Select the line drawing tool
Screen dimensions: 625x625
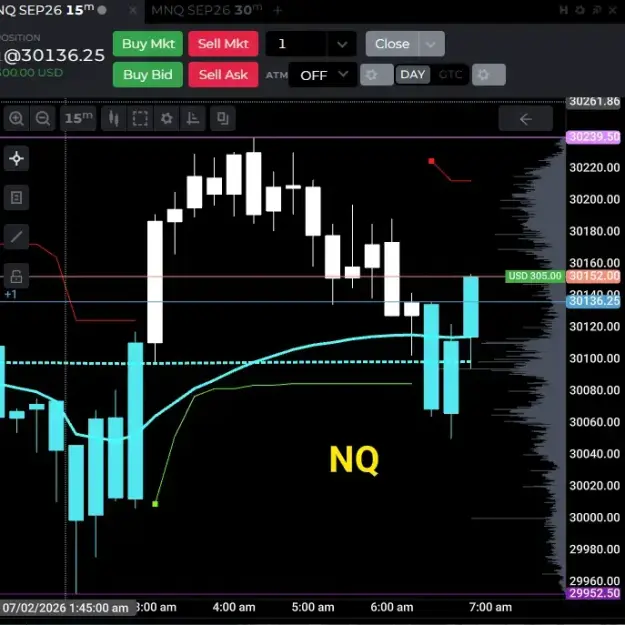pyautogui.click(x=16, y=237)
